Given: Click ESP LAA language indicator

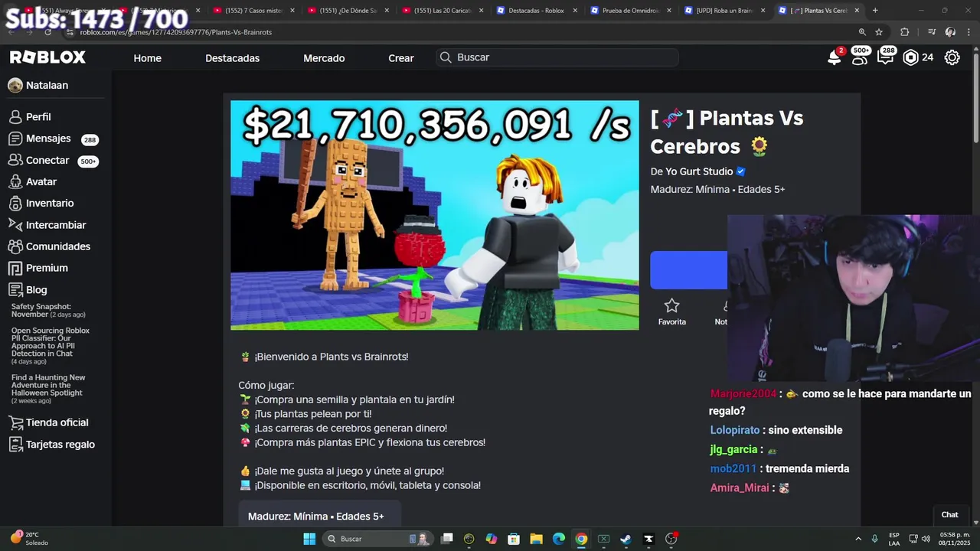Looking at the screenshot, I should coord(894,539).
